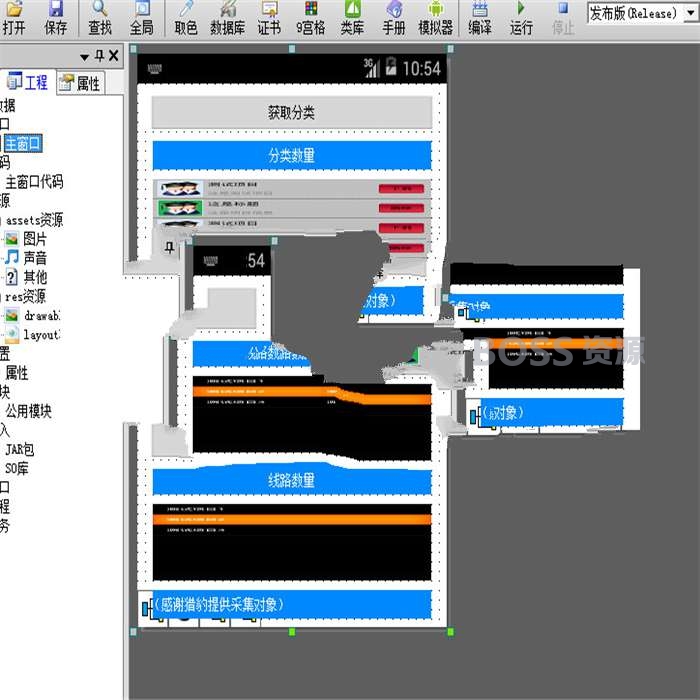The height and width of the screenshot is (700, 700).
Task: Select the drawable resource tree item
Action: (x=32, y=316)
